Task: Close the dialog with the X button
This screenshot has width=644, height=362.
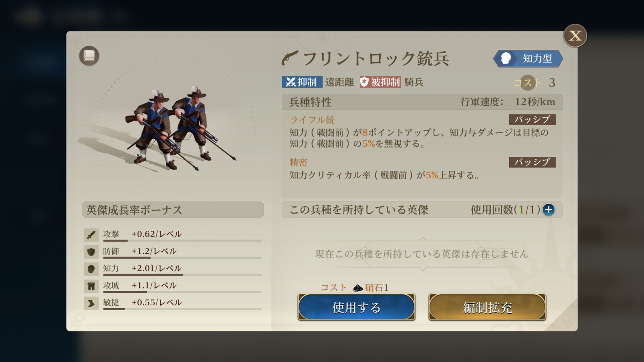Action: [575, 35]
